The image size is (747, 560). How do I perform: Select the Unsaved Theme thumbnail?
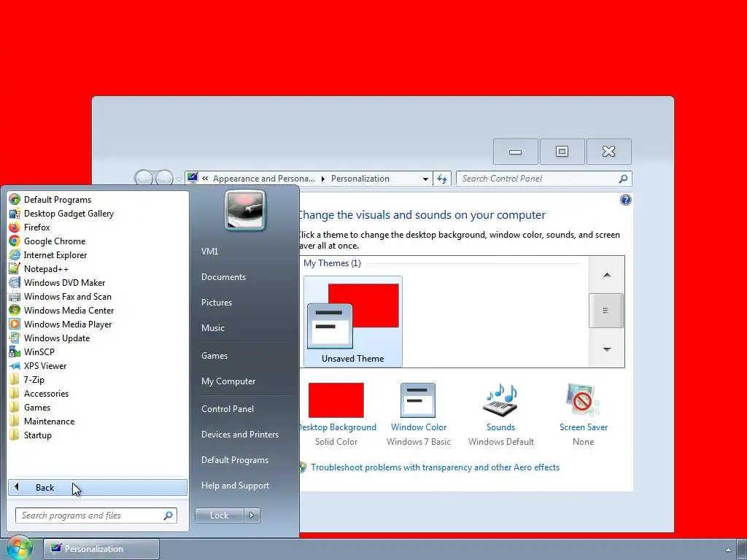click(352, 322)
